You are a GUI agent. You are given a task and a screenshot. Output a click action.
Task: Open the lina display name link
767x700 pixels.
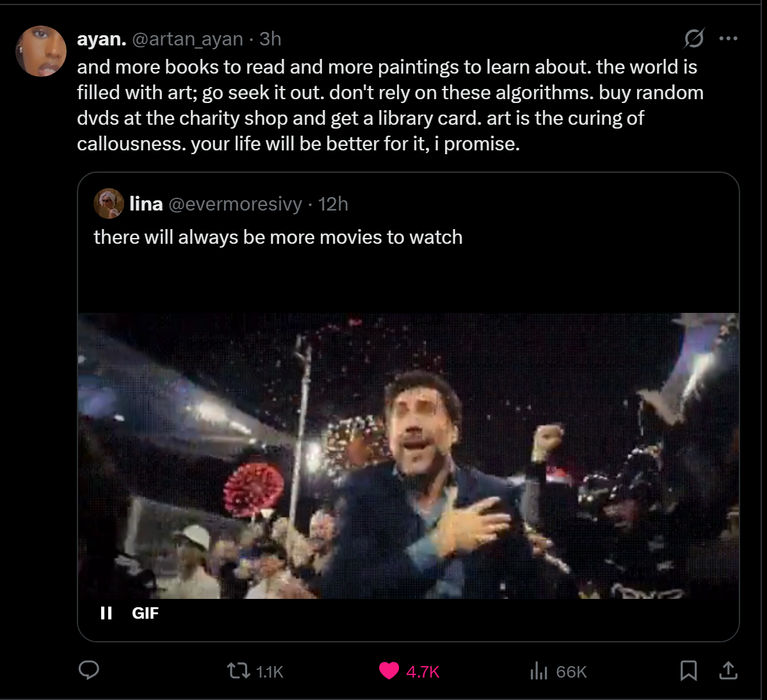tap(146, 203)
